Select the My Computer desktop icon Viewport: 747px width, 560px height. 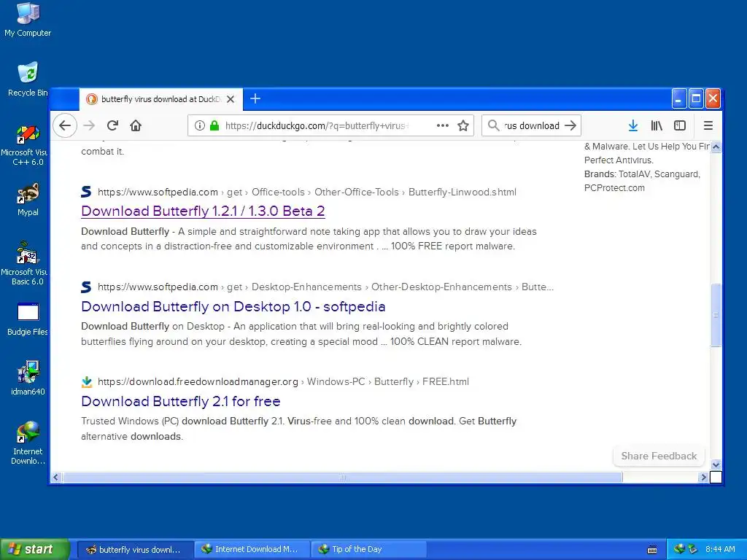coord(28,20)
